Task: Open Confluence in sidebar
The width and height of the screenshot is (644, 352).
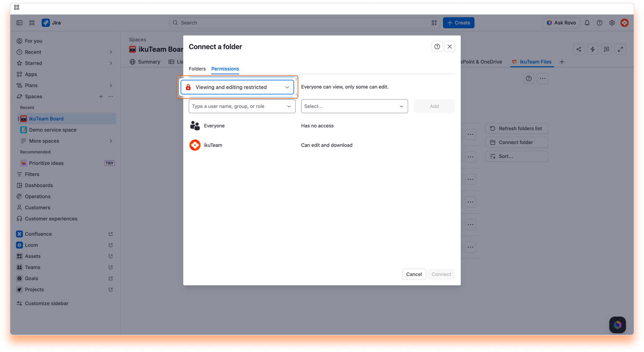Action: [x=65, y=234]
